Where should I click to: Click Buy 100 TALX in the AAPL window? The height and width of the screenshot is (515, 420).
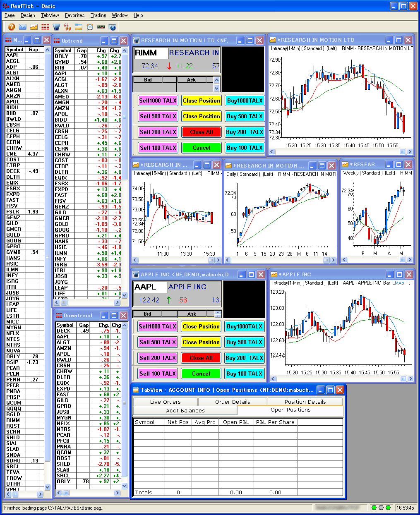[245, 374]
